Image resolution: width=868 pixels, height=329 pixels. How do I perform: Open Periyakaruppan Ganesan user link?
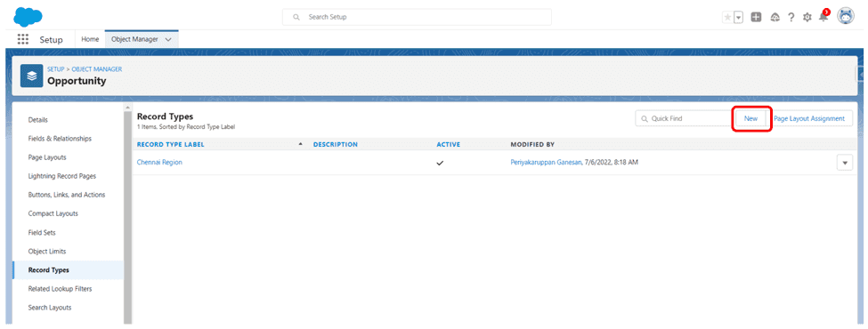[x=546, y=163]
